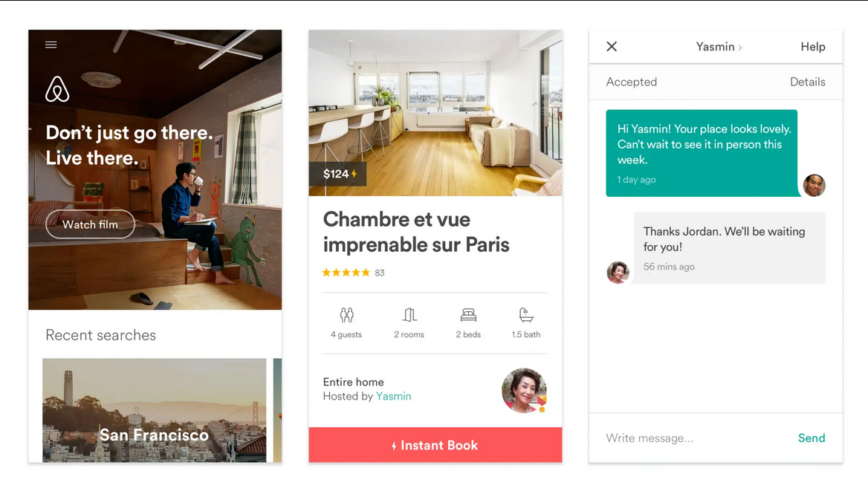Open Jordan's avatar in the chat
868x491 pixels.
[814, 186]
